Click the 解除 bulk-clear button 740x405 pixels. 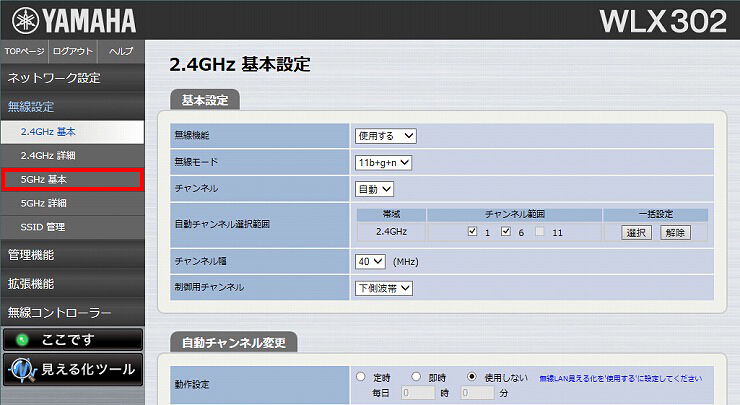click(x=675, y=233)
